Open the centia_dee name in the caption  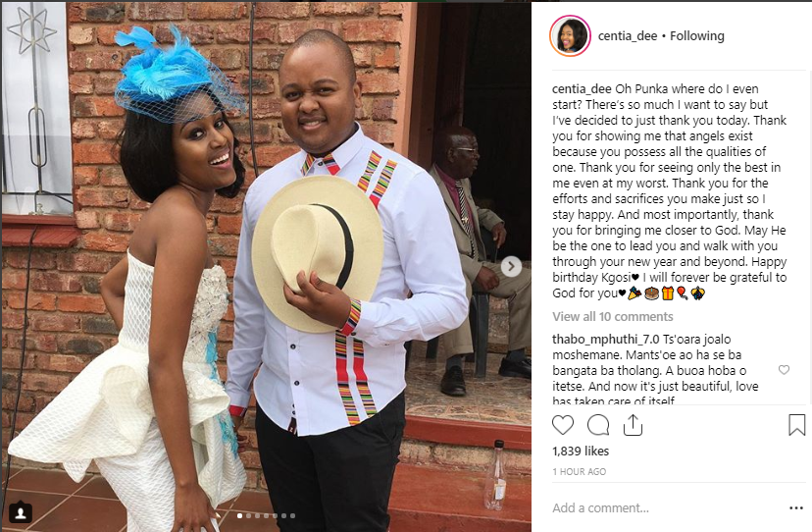coord(582,88)
